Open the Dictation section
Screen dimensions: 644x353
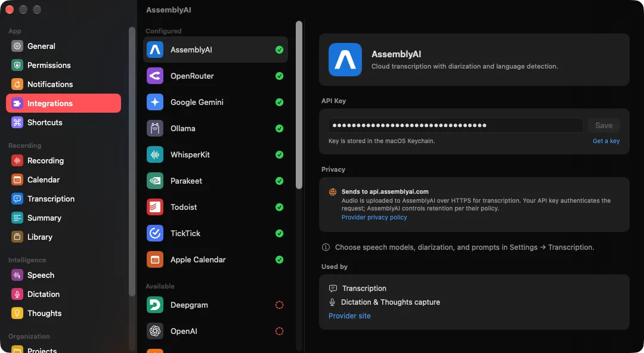click(x=63, y=294)
